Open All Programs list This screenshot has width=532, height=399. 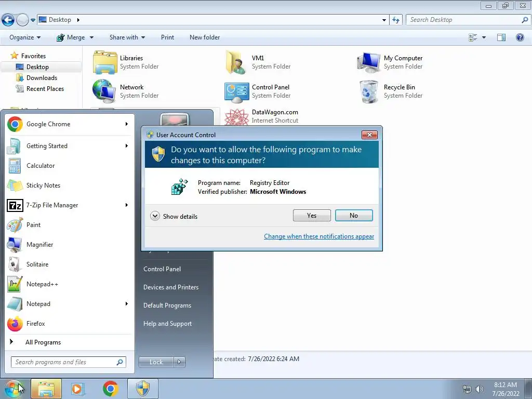43,342
